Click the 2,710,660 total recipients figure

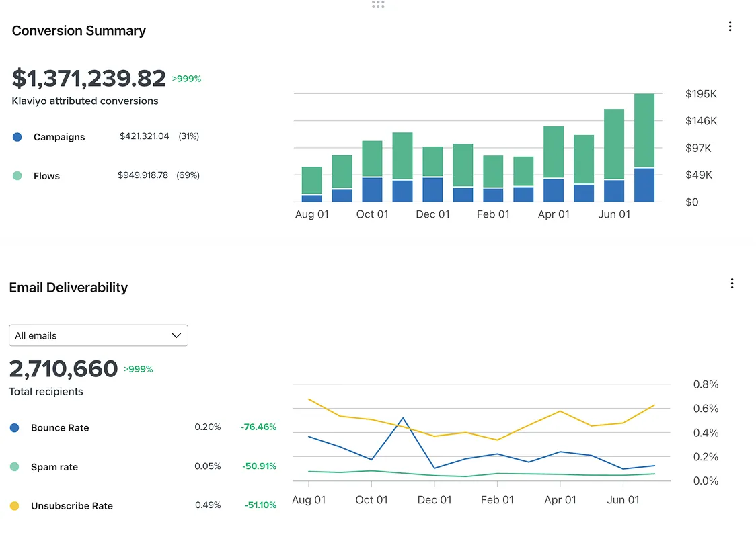[63, 369]
